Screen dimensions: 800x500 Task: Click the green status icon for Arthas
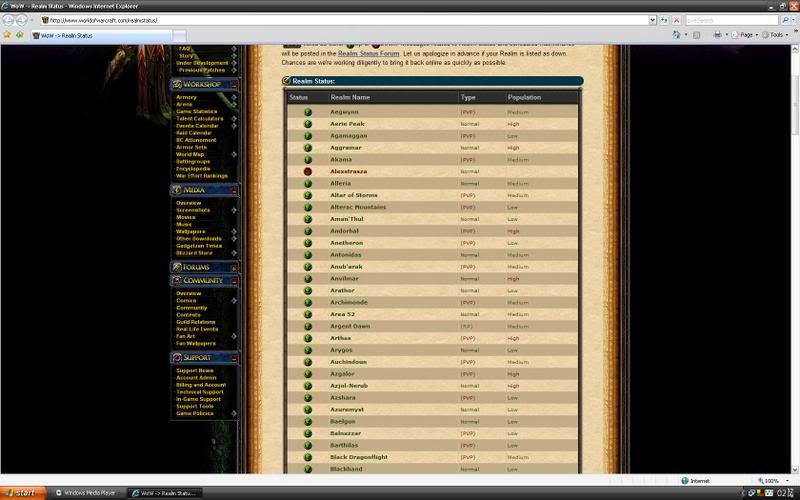308,338
